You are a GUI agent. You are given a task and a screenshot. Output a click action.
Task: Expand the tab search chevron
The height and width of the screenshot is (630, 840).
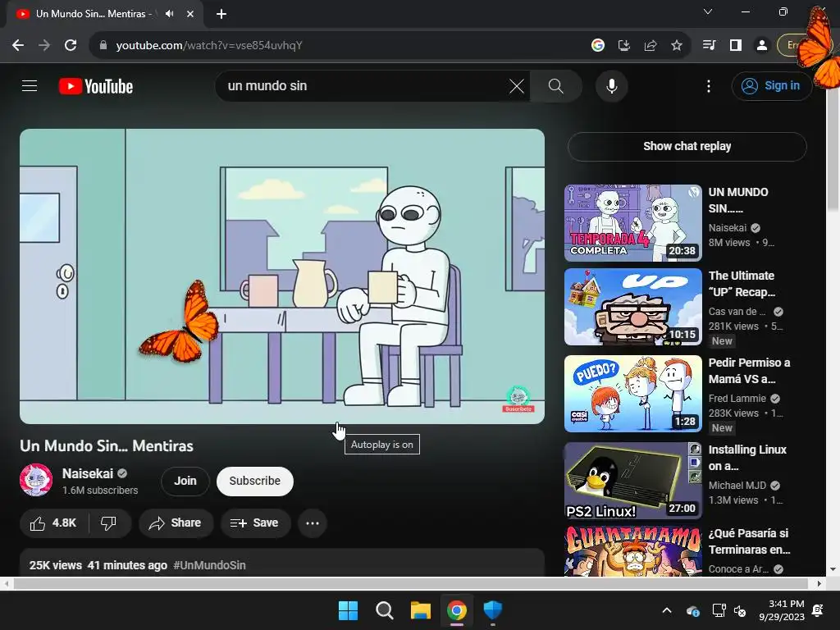708,11
